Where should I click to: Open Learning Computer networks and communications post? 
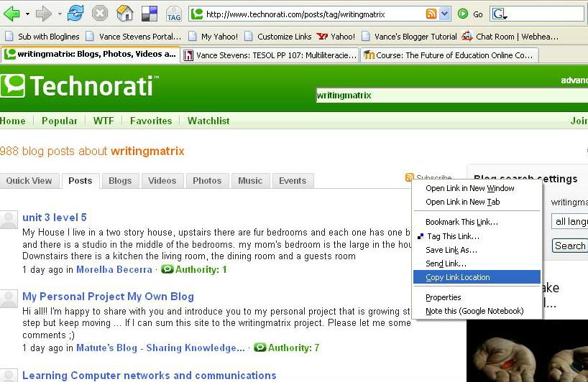[x=150, y=376]
